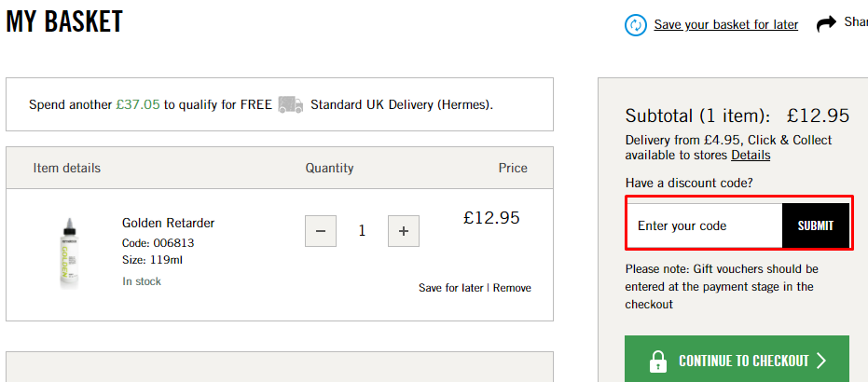Click the circular save-basket icon
This screenshot has width=868, height=382.
click(636, 25)
